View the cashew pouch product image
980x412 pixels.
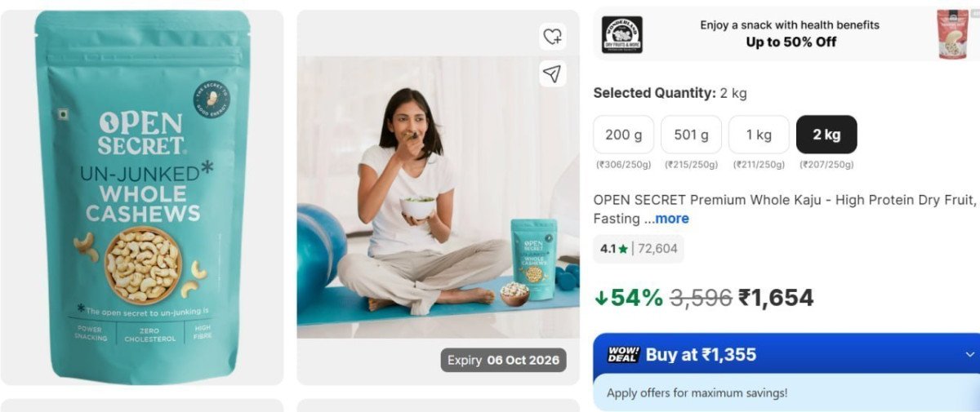click(x=142, y=197)
